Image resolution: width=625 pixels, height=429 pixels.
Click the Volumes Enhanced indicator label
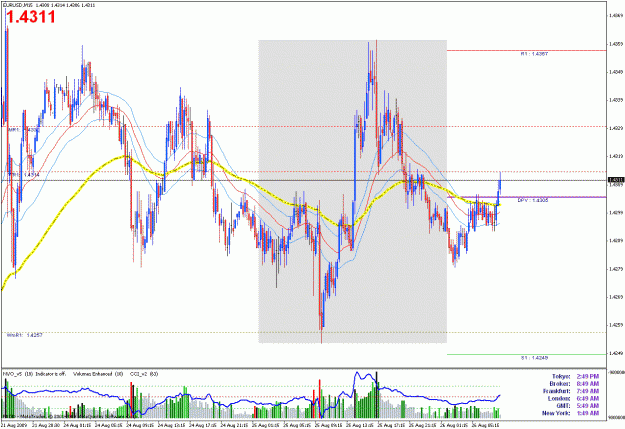coord(98,374)
